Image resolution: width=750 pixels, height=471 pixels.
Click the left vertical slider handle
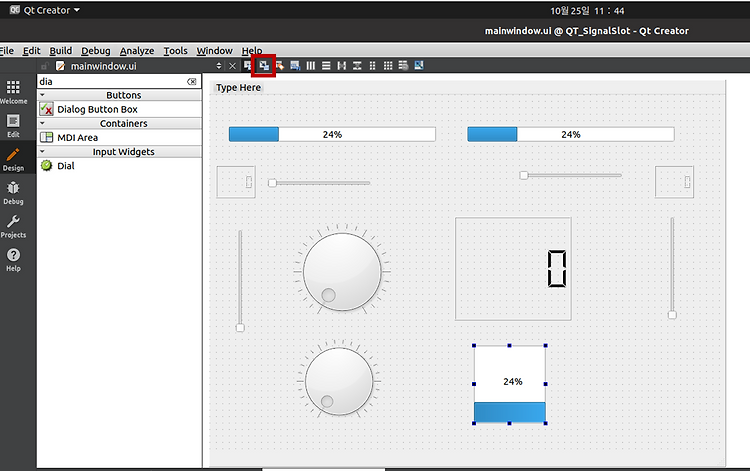click(240, 328)
